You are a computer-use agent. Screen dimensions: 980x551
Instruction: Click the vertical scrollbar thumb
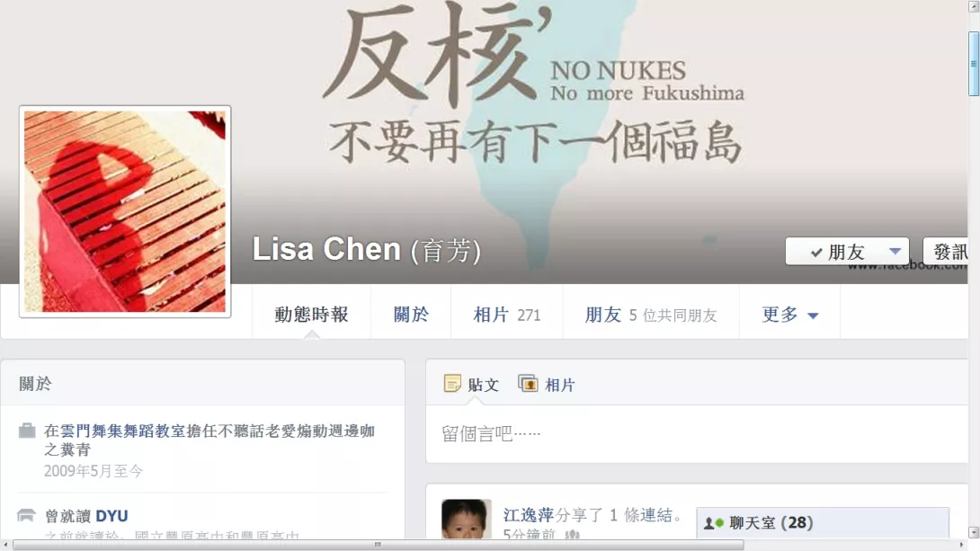(x=973, y=63)
